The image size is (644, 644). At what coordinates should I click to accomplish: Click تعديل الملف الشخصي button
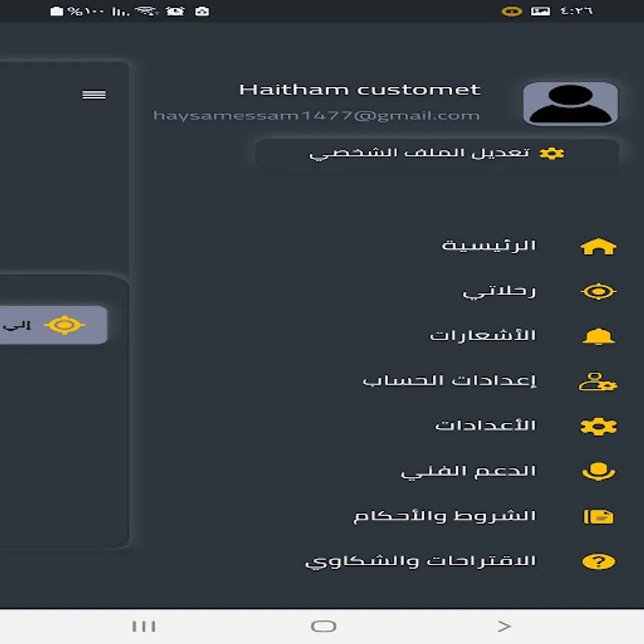(437, 153)
